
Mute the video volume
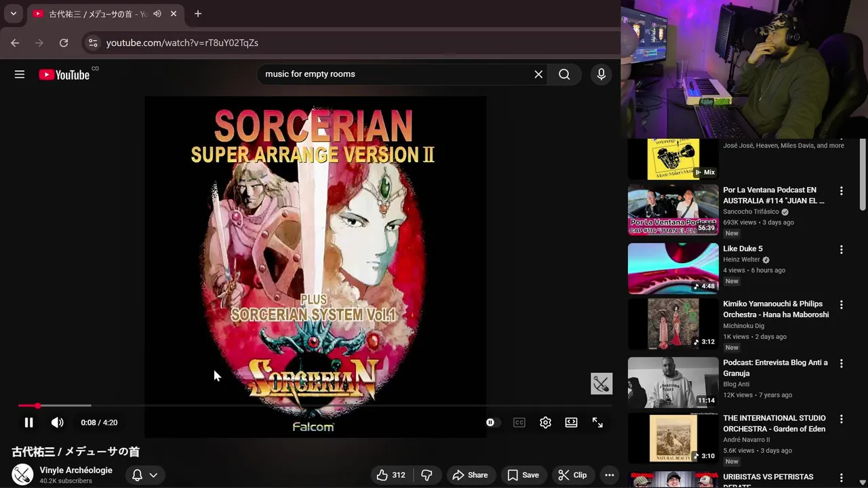tap(57, 422)
